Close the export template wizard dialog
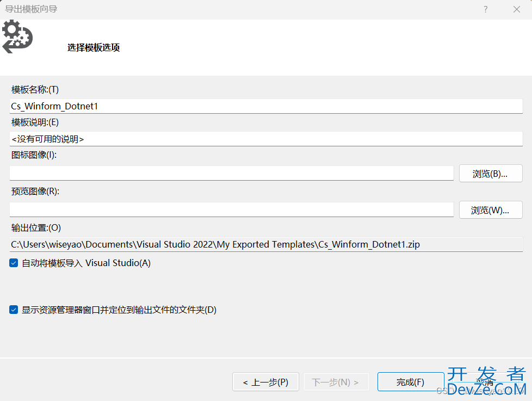Screen dimensions: 532x401 point(516,9)
